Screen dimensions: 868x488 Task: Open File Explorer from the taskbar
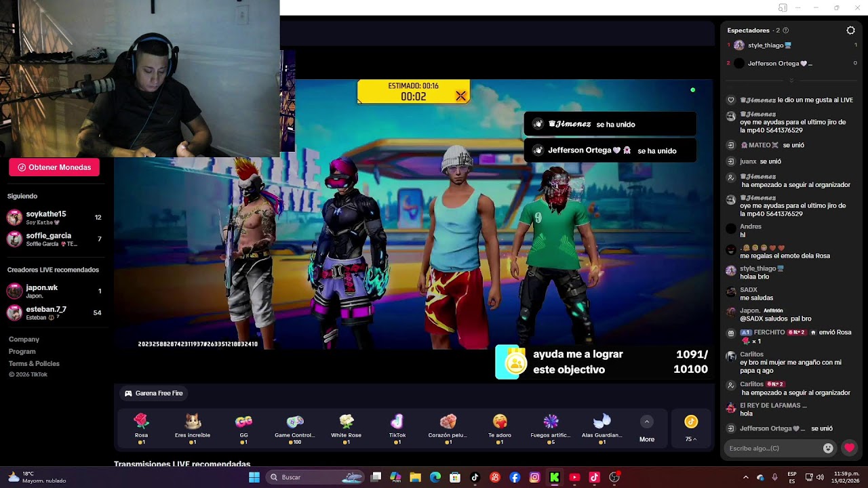point(416,477)
